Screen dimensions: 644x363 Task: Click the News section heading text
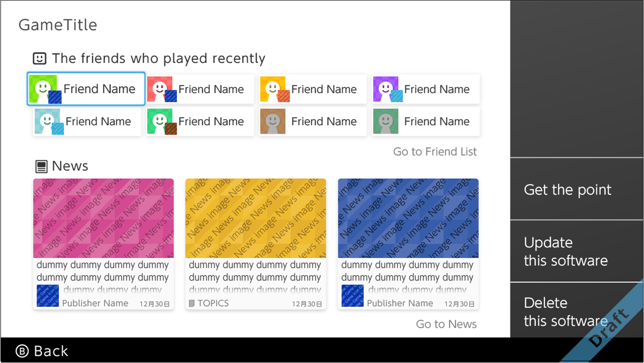pos(70,166)
